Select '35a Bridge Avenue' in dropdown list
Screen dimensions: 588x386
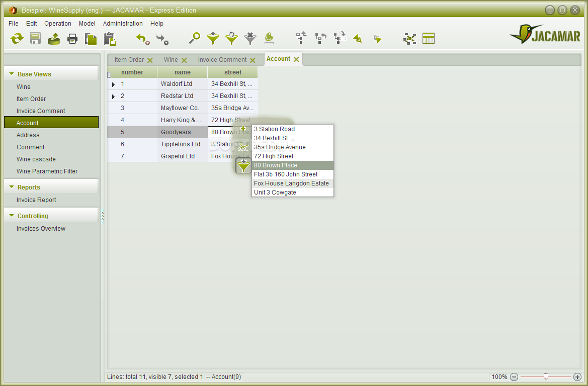293,147
